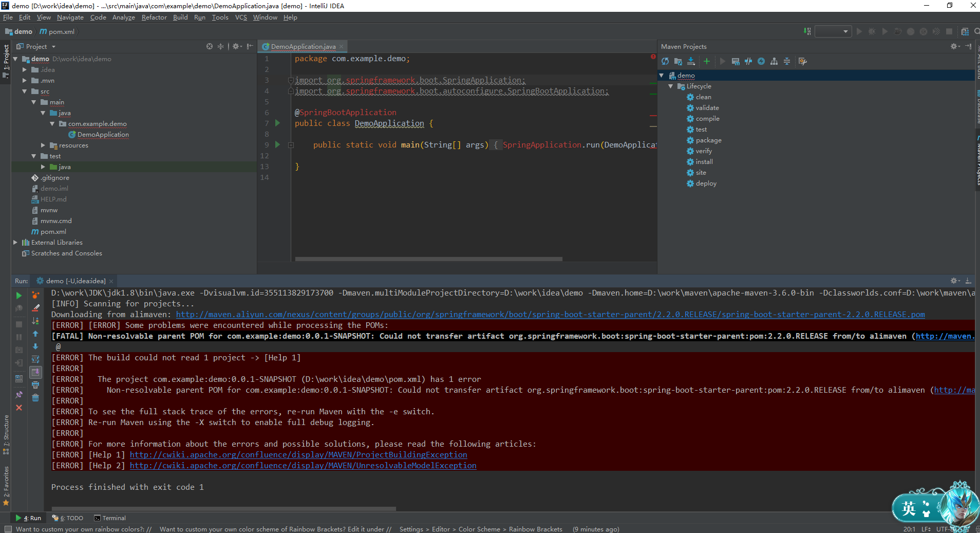Select the package lifecycle goal

click(708, 140)
